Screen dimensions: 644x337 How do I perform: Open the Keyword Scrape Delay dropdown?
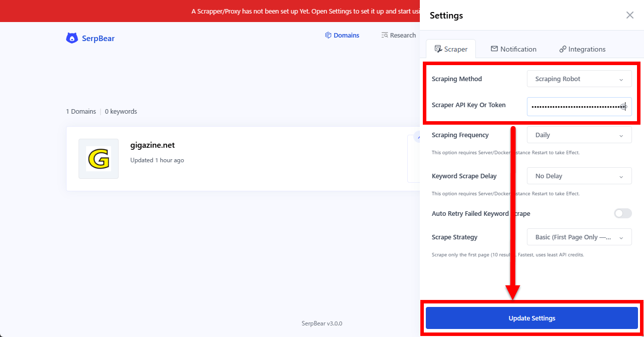pos(579,176)
